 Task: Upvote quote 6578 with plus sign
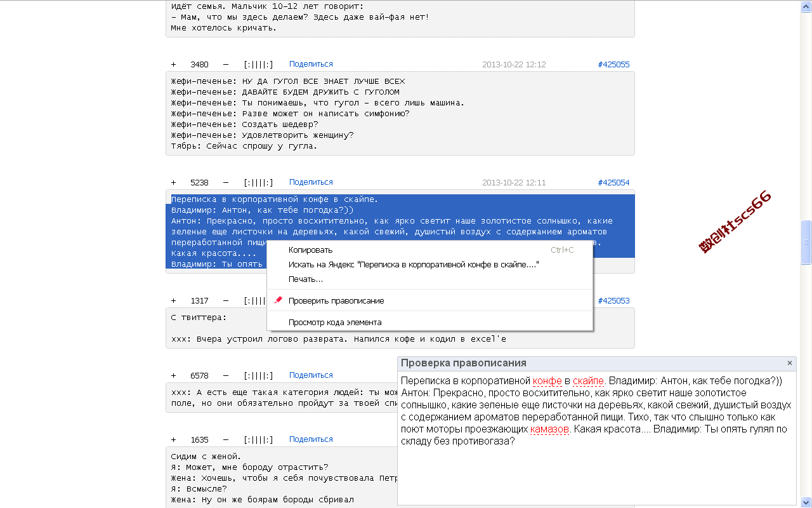click(x=173, y=375)
